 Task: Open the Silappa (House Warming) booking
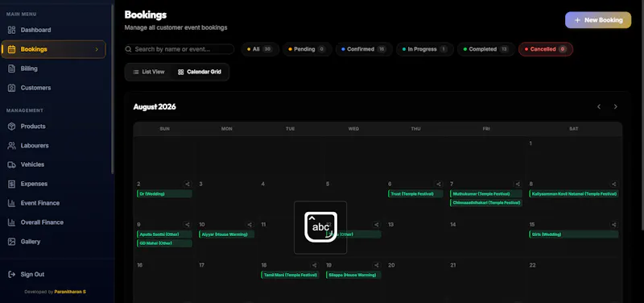pos(353,275)
